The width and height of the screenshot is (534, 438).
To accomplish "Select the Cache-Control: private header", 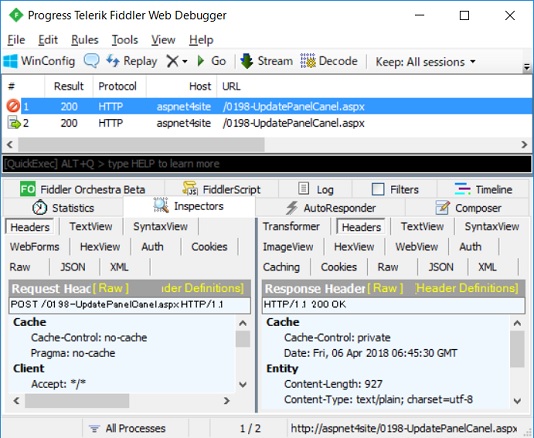I will [x=337, y=338].
